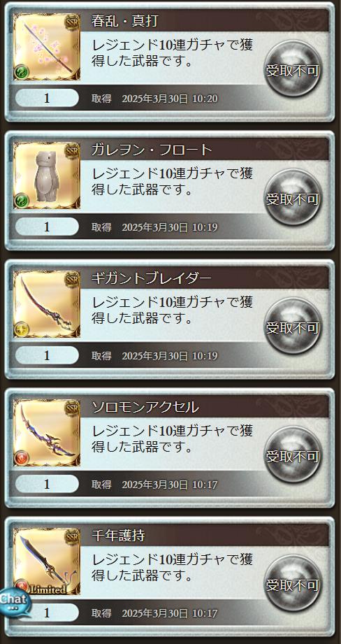
Task: Select the ギガントブレイダー sword icon
Action: (x=47, y=304)
